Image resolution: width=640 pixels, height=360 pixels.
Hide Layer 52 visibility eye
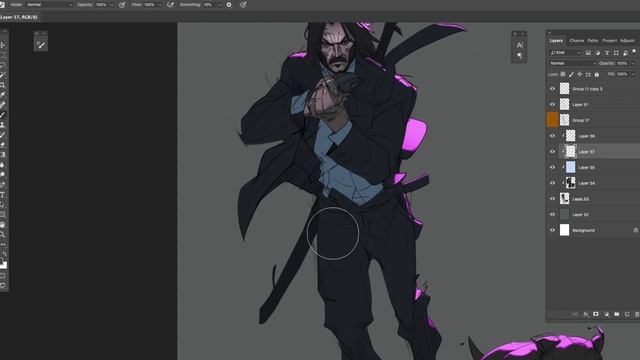(x=552, y=214)
